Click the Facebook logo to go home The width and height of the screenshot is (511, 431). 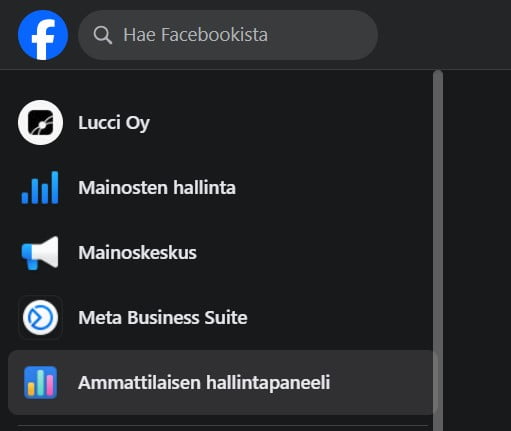43,35
